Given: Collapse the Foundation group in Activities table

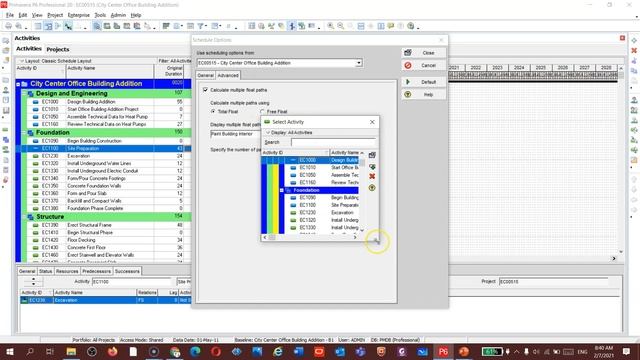Looking at the screenshot, I should [24, 133].
